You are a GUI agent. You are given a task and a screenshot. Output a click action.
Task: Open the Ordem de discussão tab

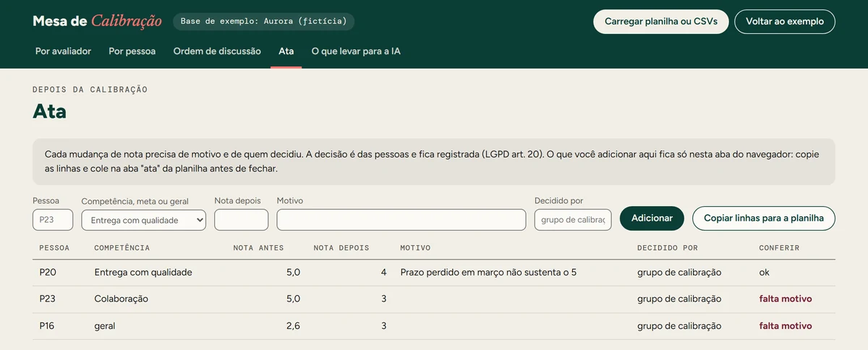tap(217, 51)
